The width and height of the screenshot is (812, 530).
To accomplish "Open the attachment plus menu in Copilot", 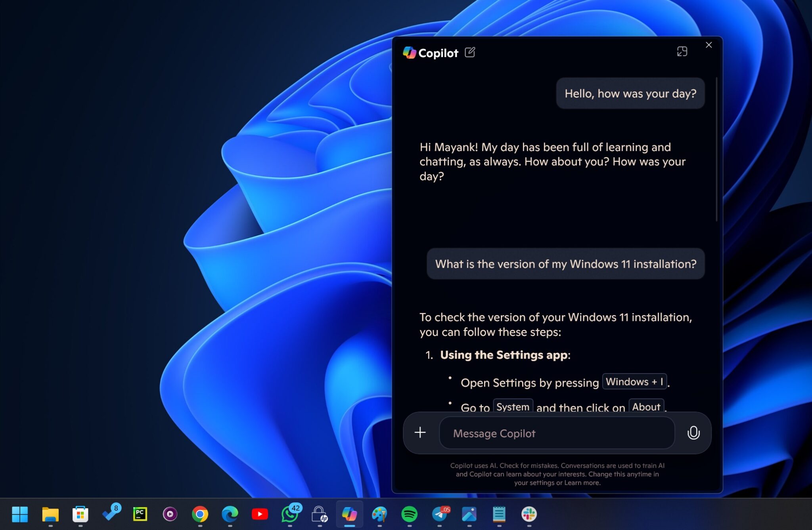I will pos(420,433).
